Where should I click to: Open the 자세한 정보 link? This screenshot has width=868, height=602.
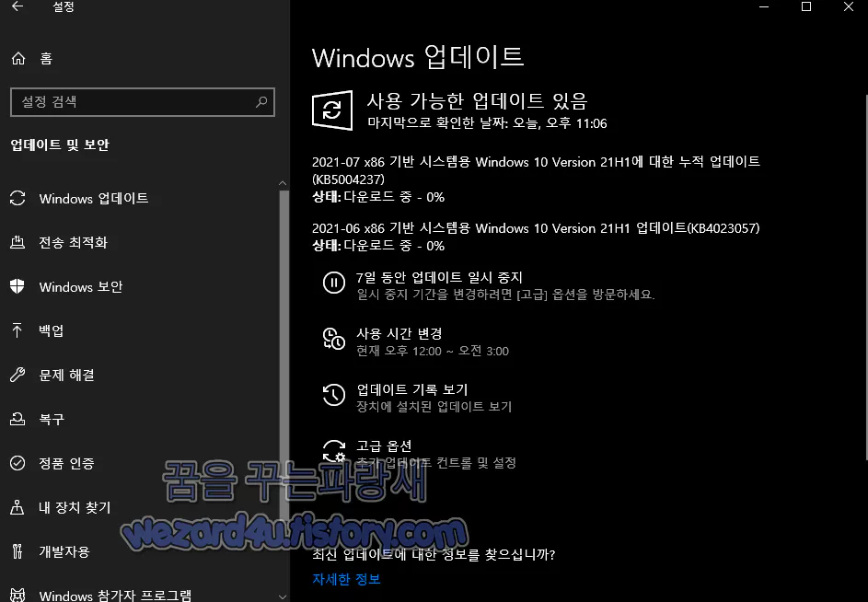tap(345, 580)
